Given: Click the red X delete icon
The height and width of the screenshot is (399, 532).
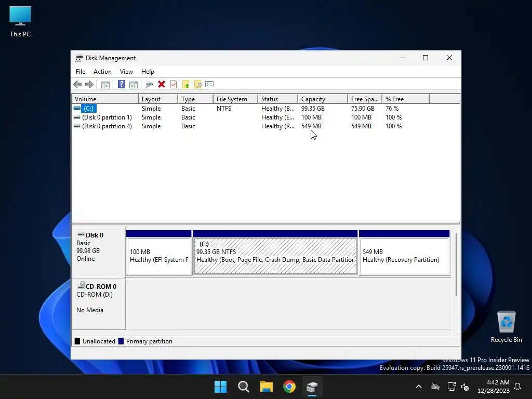Looking at the screenshot, I should click(x=162, y=84).
